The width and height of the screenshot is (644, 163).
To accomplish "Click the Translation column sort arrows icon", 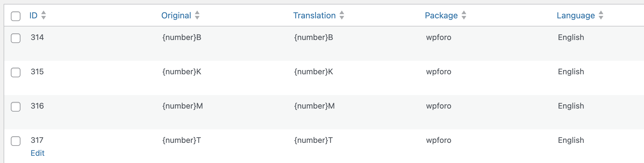I will [x=342, y=15].
